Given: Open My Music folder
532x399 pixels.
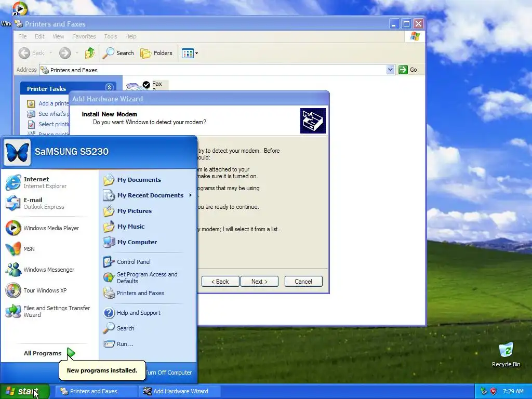Looking at the screenshot, I should point(124,227).
